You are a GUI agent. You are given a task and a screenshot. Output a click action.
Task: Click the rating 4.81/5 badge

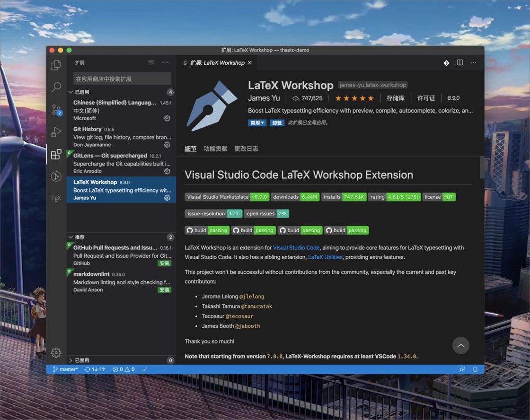point(395,197)
